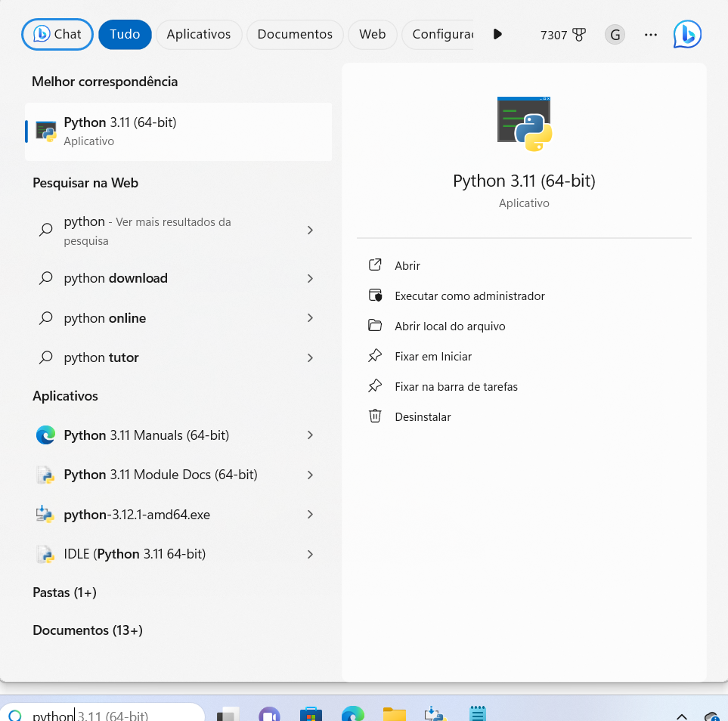The height and width of the screenshot is (721, 728).
Task: Select the Web filter tab
Action: tap(372, 35)
